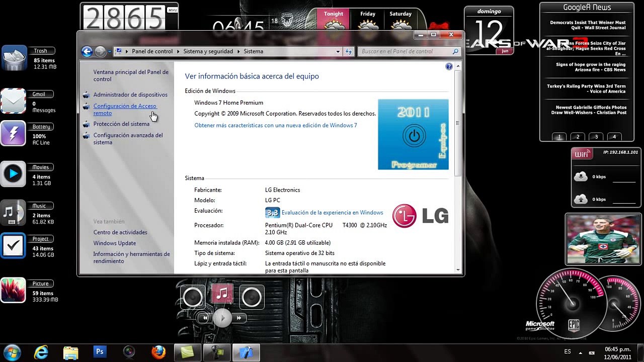Image resolution: width=644 pixels, height=362 pixels.
Task: Click the ES language indicator
Action: (x=568, y=352)
